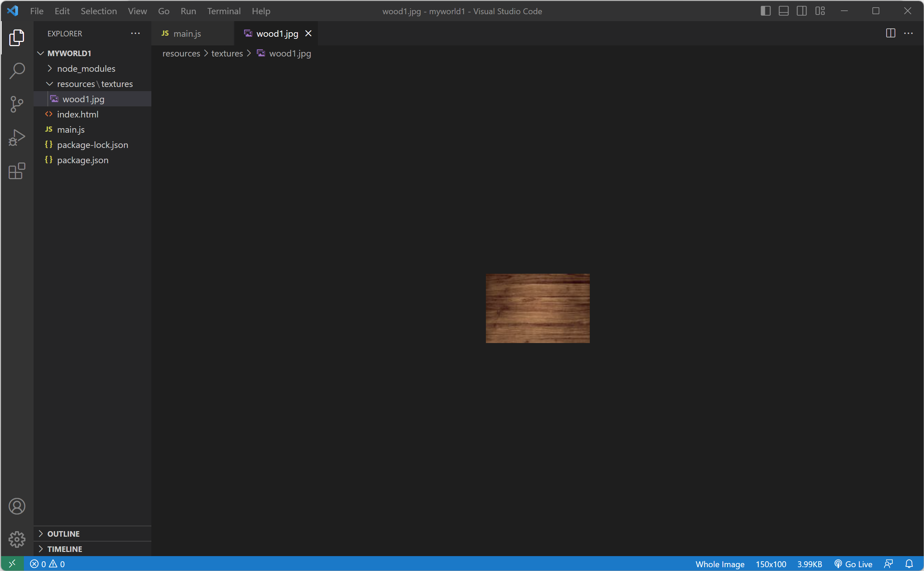Expand the OUTLINE section
This screenshot has width=924, height=571.
pyautogui.click(x=63, y=534)
